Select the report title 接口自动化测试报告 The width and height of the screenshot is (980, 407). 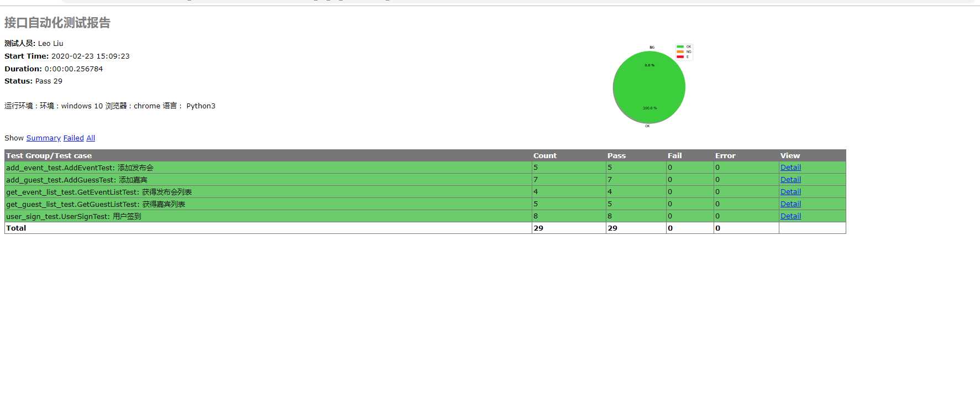point(57,23)
